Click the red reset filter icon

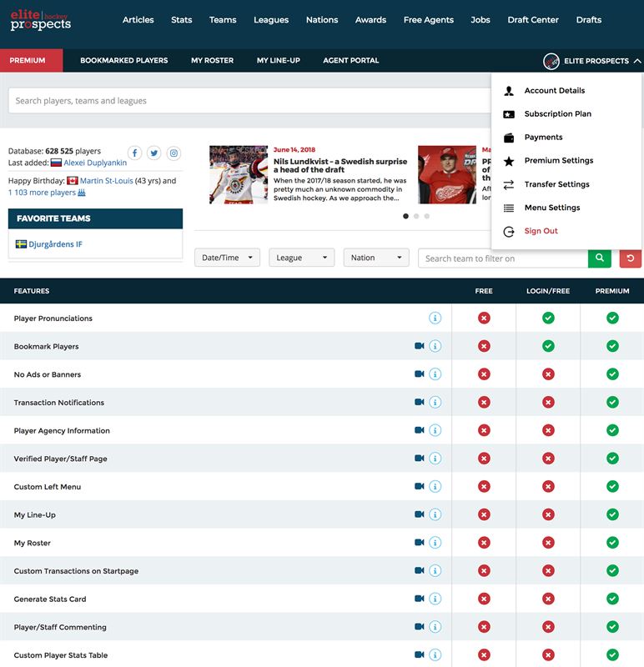point(630,258)
